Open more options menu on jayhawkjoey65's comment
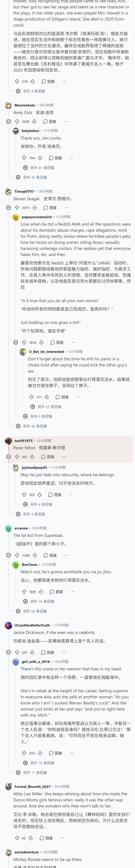 71,495
